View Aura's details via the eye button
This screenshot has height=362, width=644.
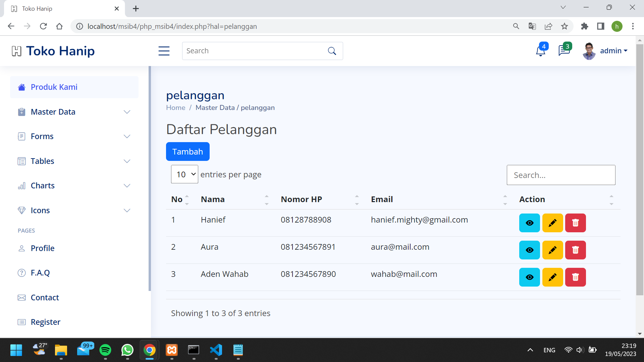click(529, 250)
